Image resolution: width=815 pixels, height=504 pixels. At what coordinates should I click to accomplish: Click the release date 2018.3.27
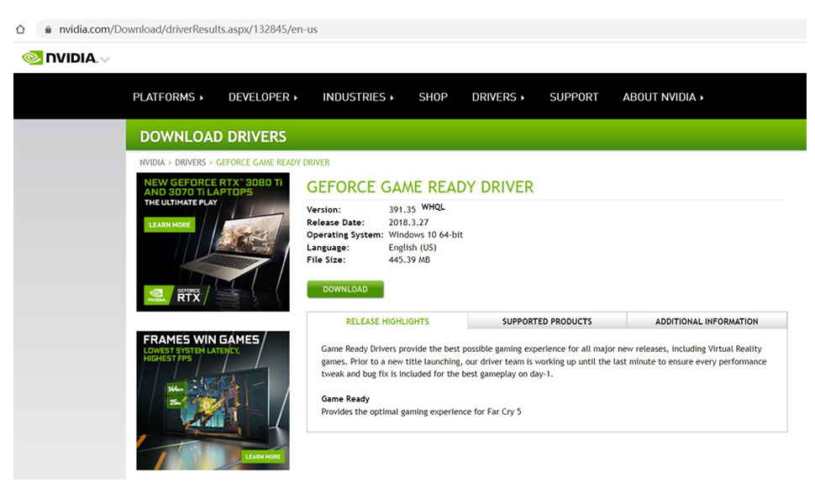tap(408, 223)
